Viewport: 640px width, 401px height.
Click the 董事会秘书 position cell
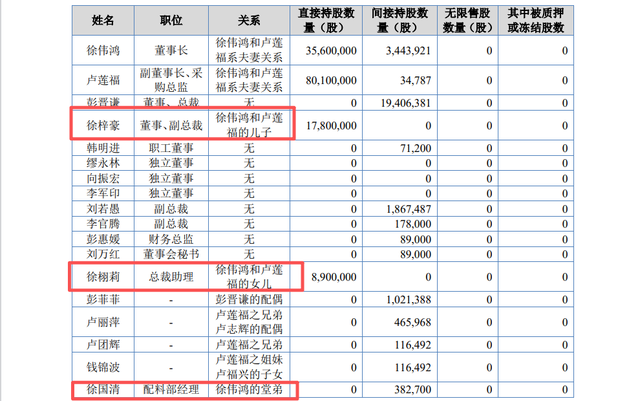171,254
